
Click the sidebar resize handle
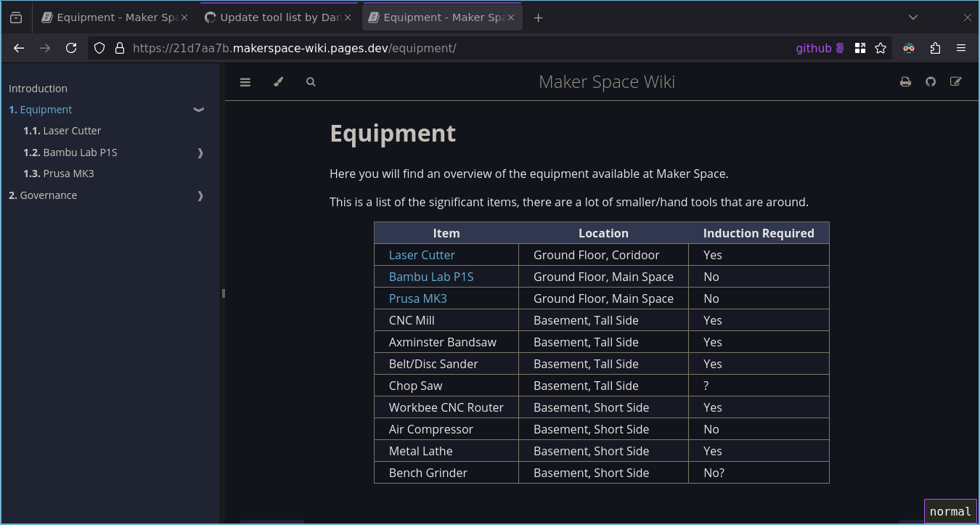pyautogui.click(x=223, y=293)
